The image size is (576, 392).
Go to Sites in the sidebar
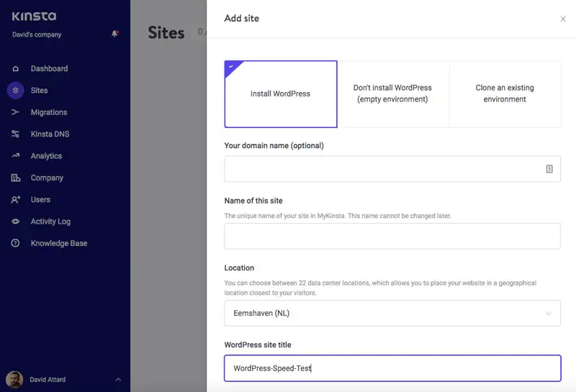[40, 91]
